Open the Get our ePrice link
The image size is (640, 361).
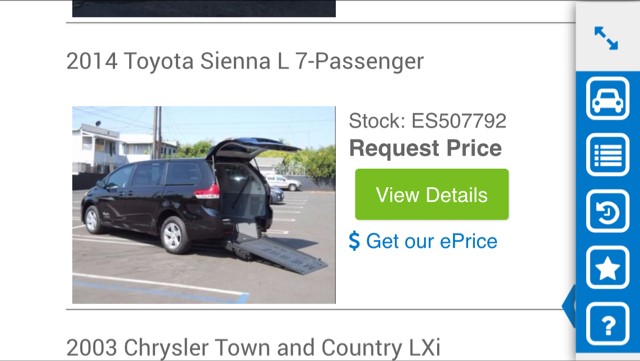pyautogui.click(x=423, y=241)
